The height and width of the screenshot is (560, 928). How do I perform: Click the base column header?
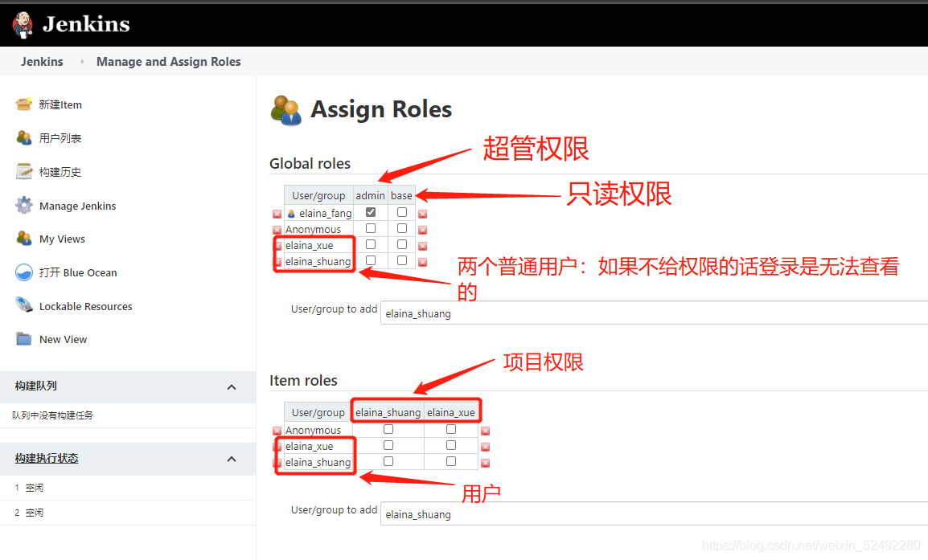(401, 195)
